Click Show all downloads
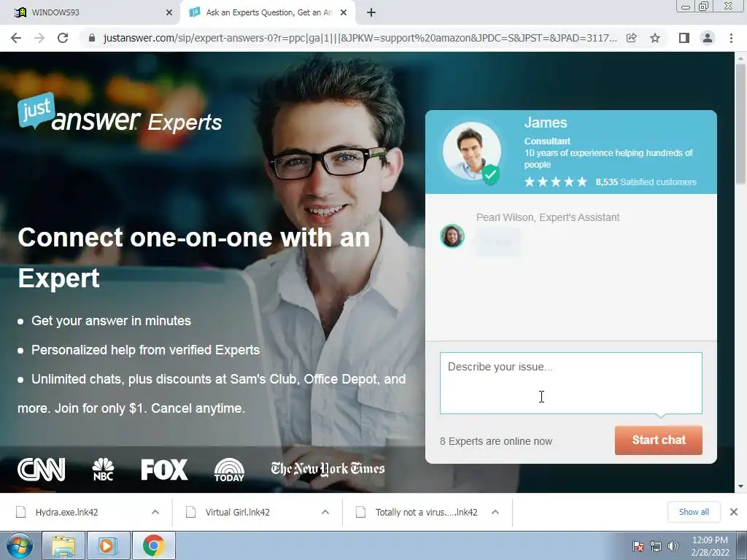This screenshot has height=560, width=747. (x=694, y=512)
